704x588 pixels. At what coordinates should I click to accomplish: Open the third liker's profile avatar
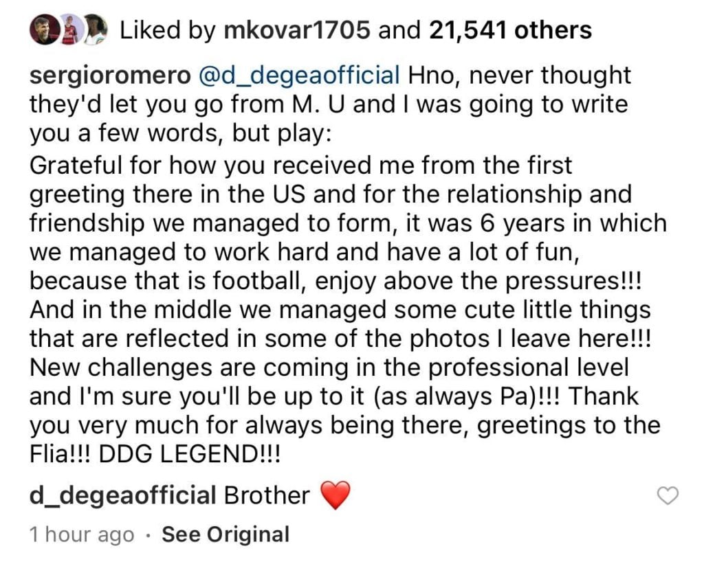click(x=94, y=30)
